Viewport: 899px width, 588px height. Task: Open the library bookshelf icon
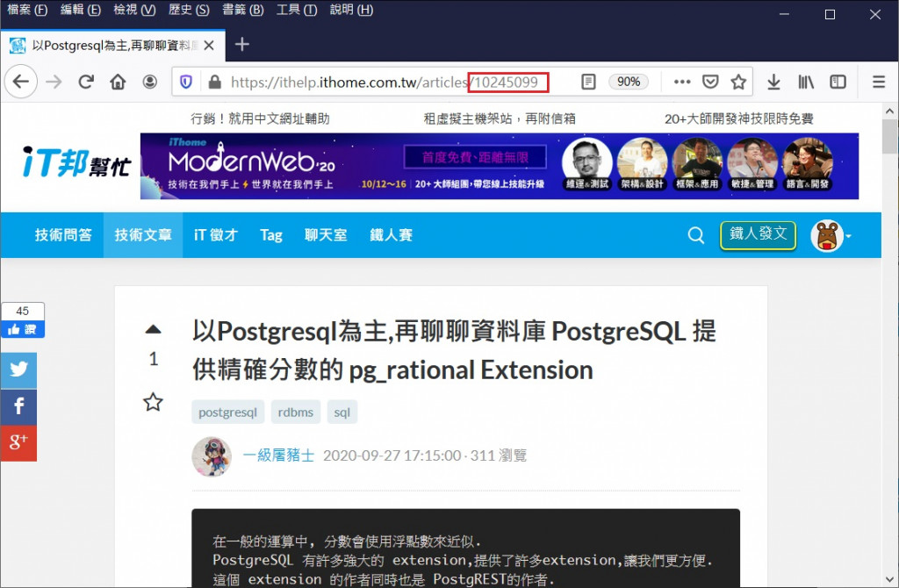tap(806, 82)
